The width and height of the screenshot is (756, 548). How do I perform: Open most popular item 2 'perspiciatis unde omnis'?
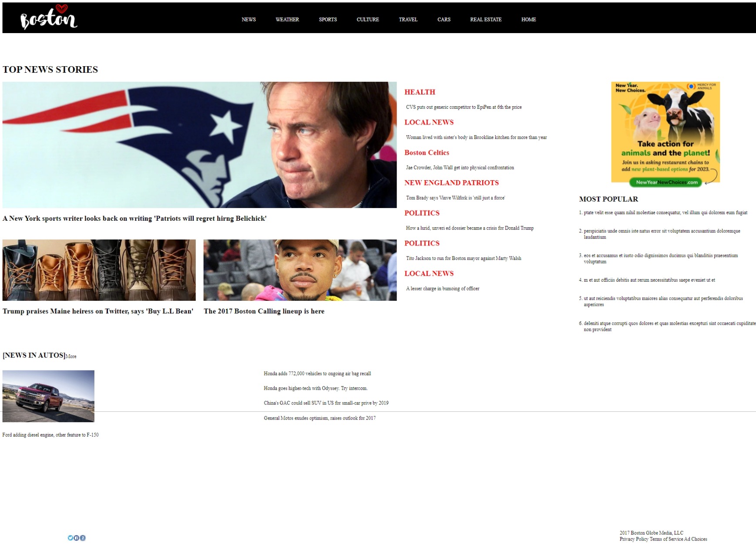click(x=662, y=234)
